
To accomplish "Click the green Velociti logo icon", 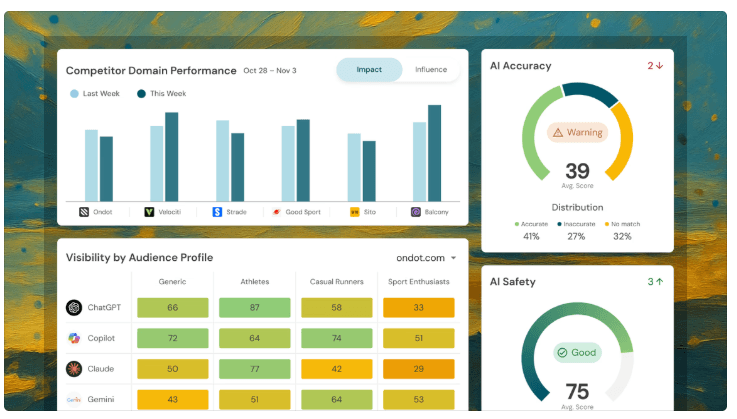I will point(149,212).
